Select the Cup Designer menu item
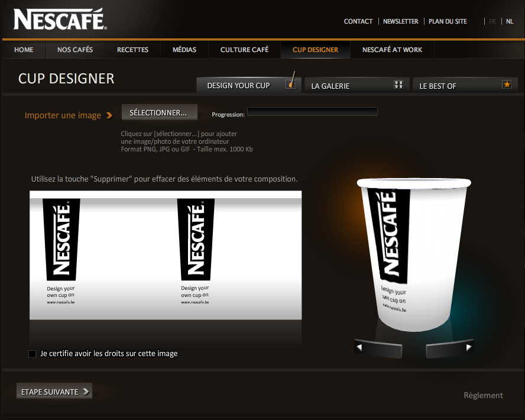 pyautogui.click(x=315, y=50)
